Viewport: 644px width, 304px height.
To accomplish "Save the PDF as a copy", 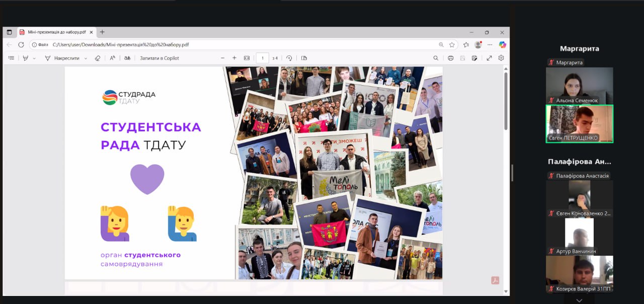I will tap(474, 58).
